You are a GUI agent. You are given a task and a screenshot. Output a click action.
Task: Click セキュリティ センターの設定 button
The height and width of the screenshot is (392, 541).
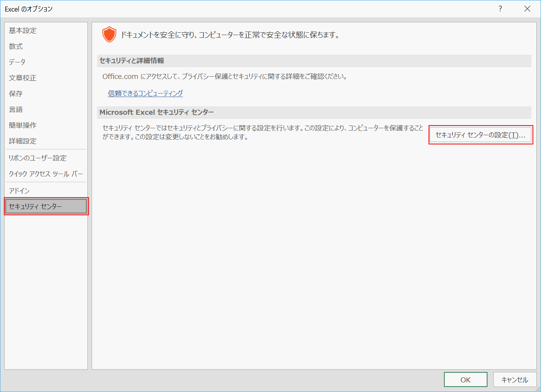click(x=480, y=135)
